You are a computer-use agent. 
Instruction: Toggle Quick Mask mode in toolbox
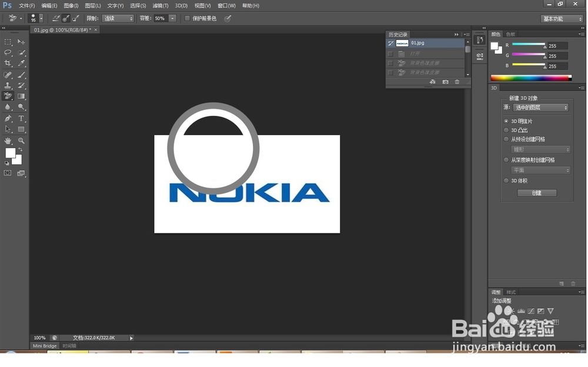pyautogui.click(x=8, y=173)
